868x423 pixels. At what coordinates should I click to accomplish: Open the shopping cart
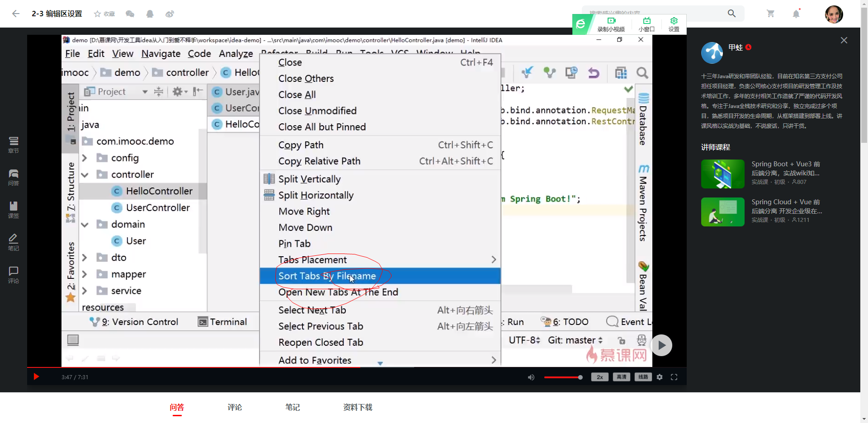click(x=770, y=14)
